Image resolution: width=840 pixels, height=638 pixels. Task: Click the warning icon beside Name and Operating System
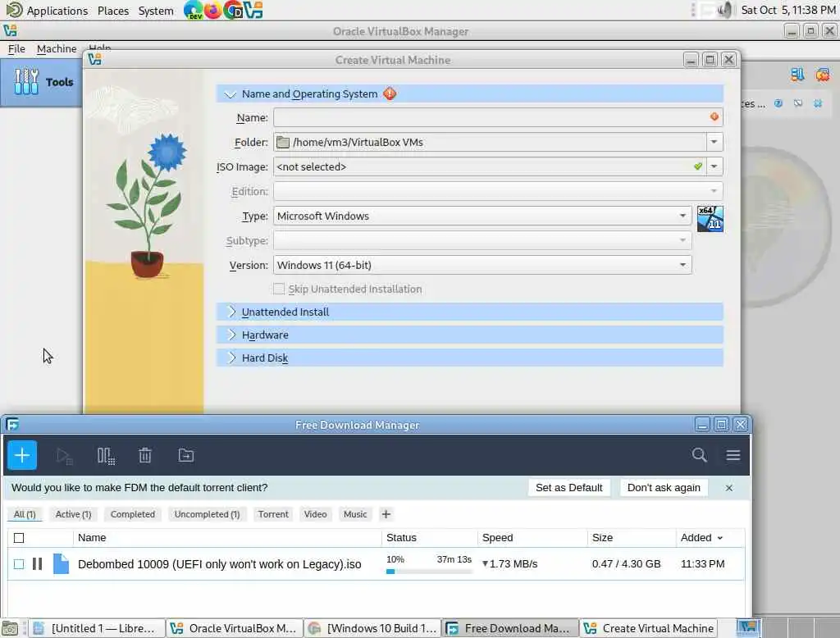tap(390, 93)
